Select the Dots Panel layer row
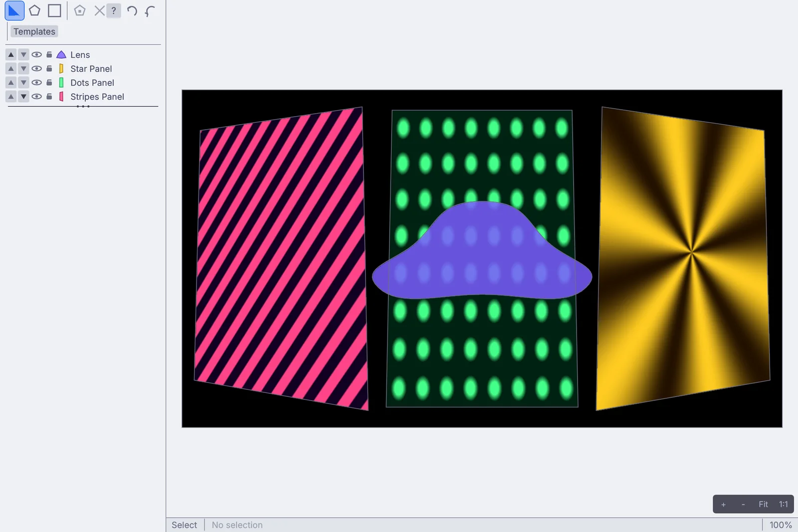 (x=83, y=82)
